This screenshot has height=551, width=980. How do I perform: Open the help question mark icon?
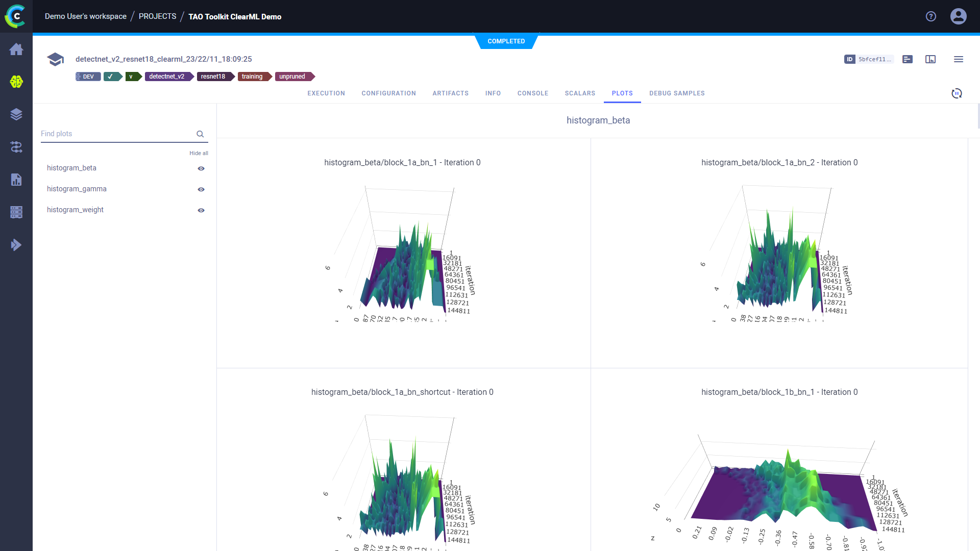click(x=931, y=15)
